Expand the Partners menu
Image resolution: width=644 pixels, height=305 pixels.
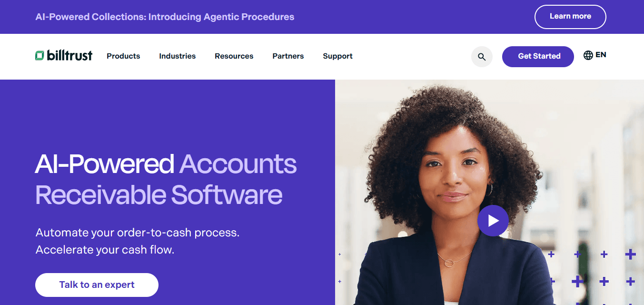pos(288,56)
